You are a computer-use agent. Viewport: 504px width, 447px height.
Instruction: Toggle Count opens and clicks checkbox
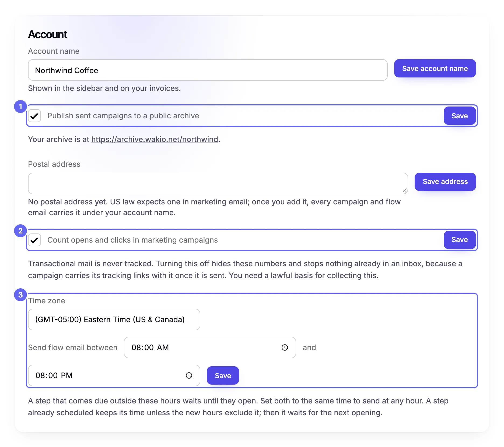tap(34, 240)
